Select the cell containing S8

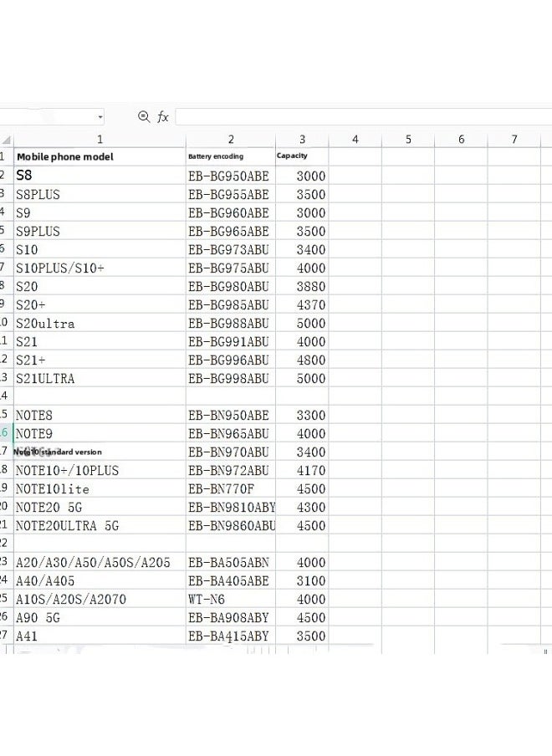[100, 176]
